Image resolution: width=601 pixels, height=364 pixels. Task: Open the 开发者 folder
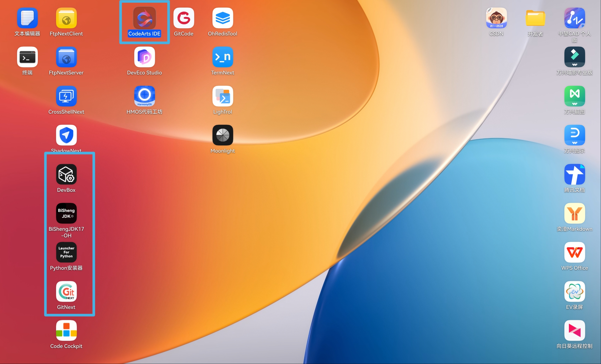click(x=535, y=18)
